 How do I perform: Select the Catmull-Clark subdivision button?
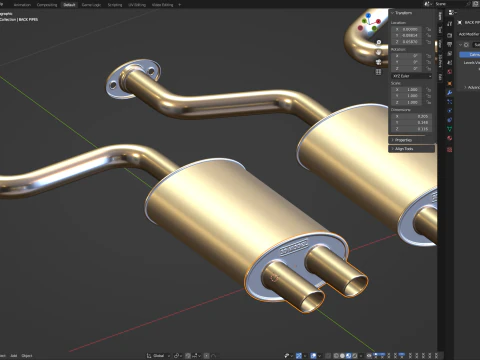pyautogui.click(x=470, y=54)
